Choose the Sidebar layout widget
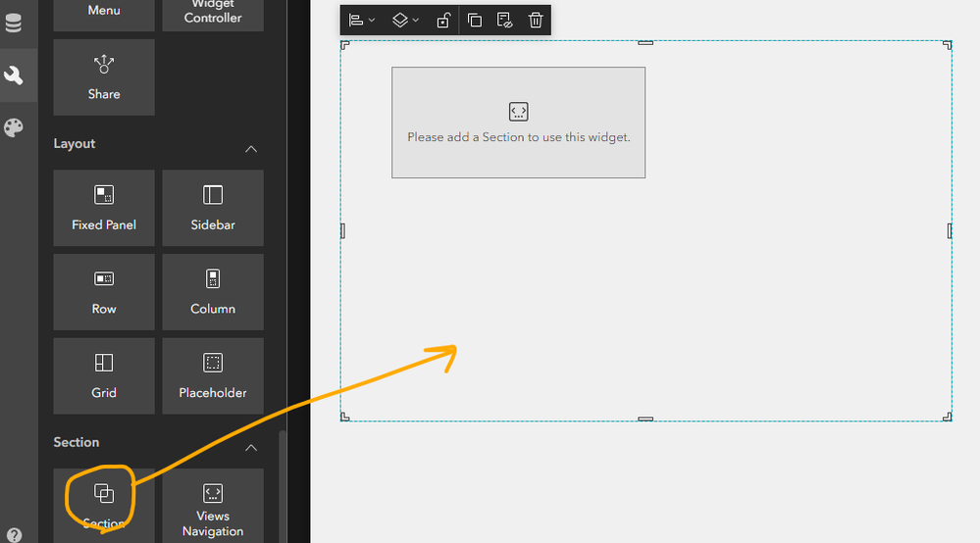This screenshot has width=980, height=543. [x=213, y=208]
